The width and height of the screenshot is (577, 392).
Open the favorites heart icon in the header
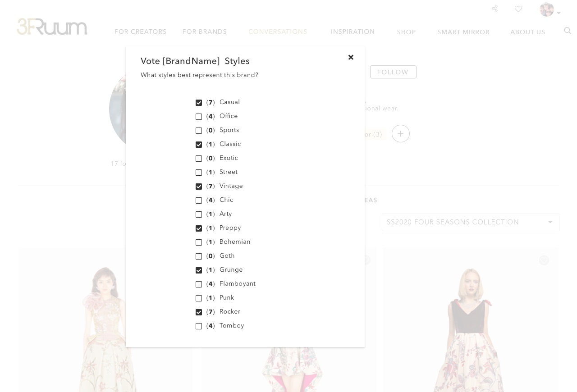(518, 9)
